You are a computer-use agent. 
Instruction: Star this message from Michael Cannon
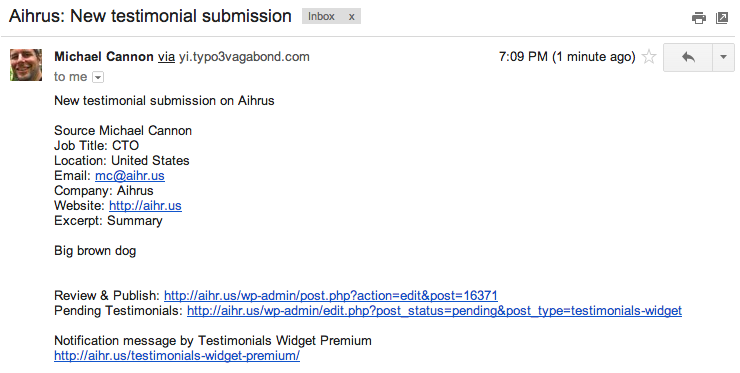click(649, 57)
